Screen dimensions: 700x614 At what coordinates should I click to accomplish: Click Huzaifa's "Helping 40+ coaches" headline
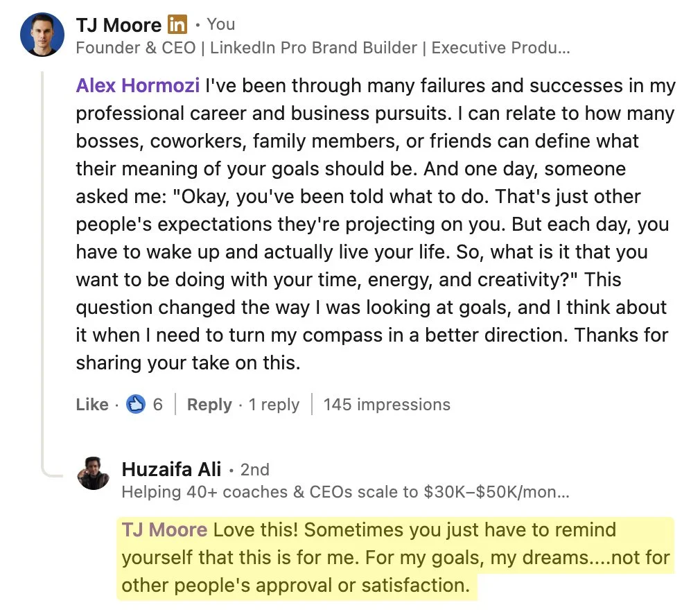tap(345, 492)
